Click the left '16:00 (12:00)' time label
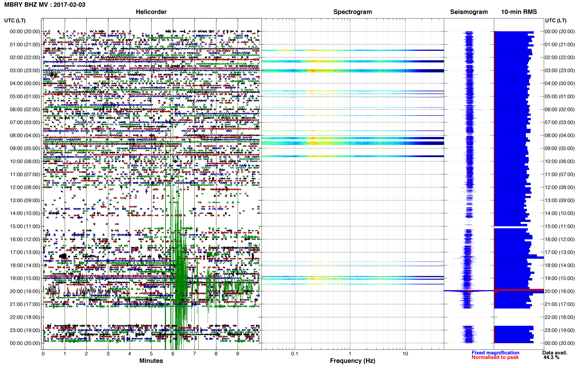Viewport: 588px width, 368px height. pos(25,239)
